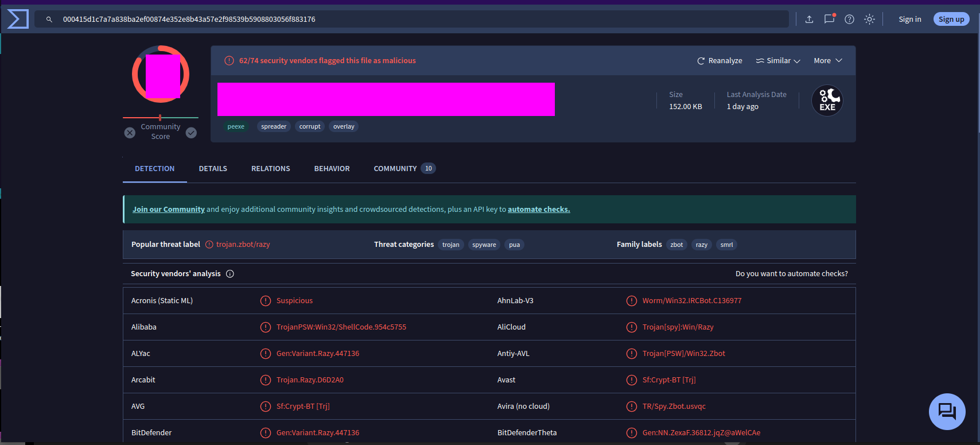Click BitDefender detection alert icon
This screenshot has width=980, height=445.
coord(266,433)
